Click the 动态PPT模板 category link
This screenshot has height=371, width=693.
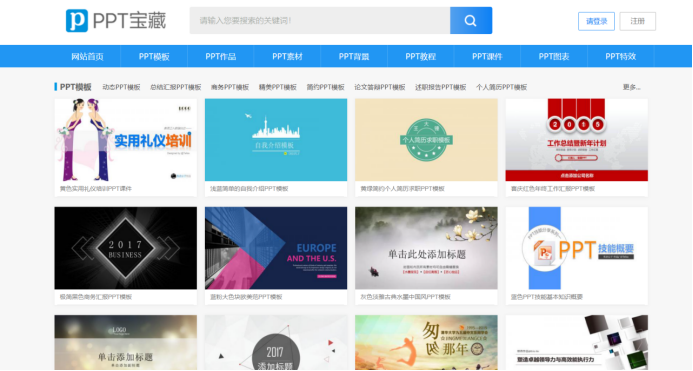122,87
